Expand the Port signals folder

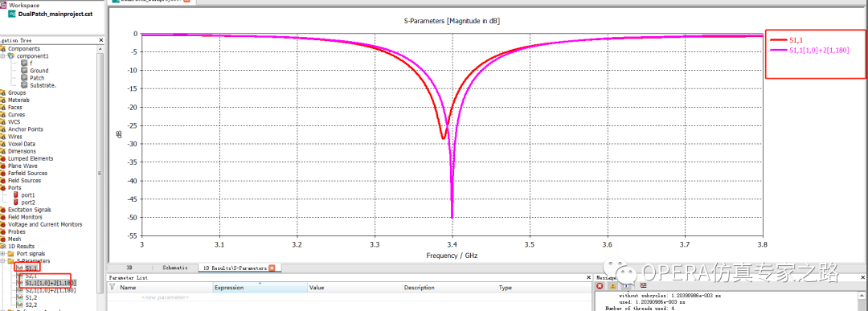(x=3, y=253)
